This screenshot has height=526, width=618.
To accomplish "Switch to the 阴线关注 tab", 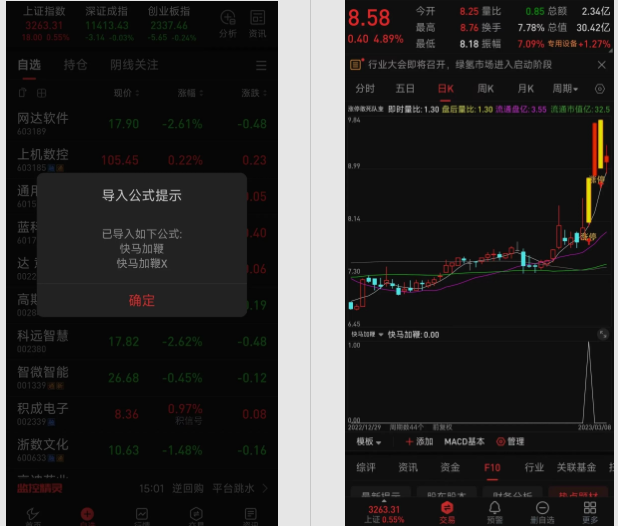I will pos(134,65).
